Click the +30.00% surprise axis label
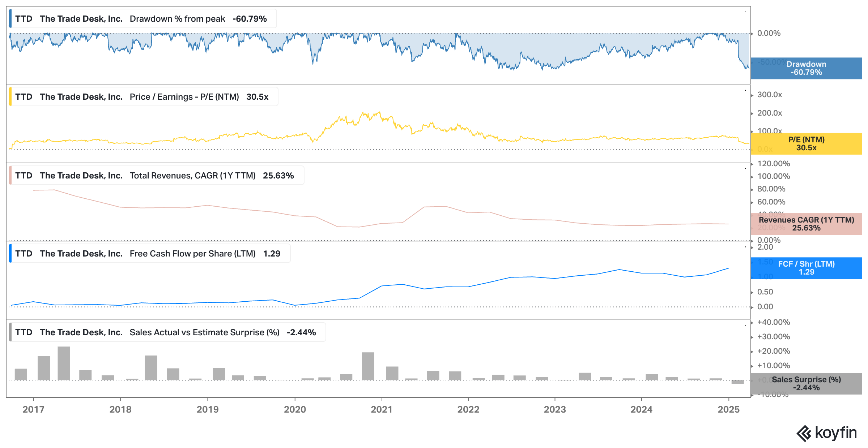The width and height of the screenshot is (868, 448). (774, 337)
